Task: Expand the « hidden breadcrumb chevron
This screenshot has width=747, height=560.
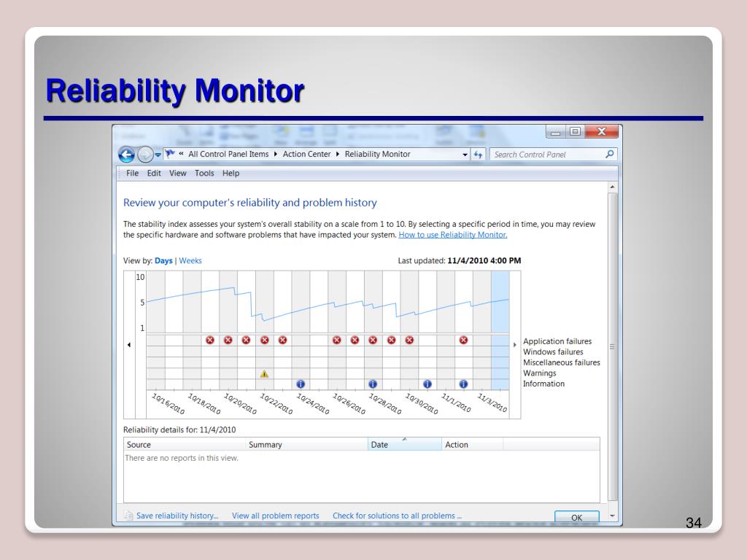Action: point(181,154)
